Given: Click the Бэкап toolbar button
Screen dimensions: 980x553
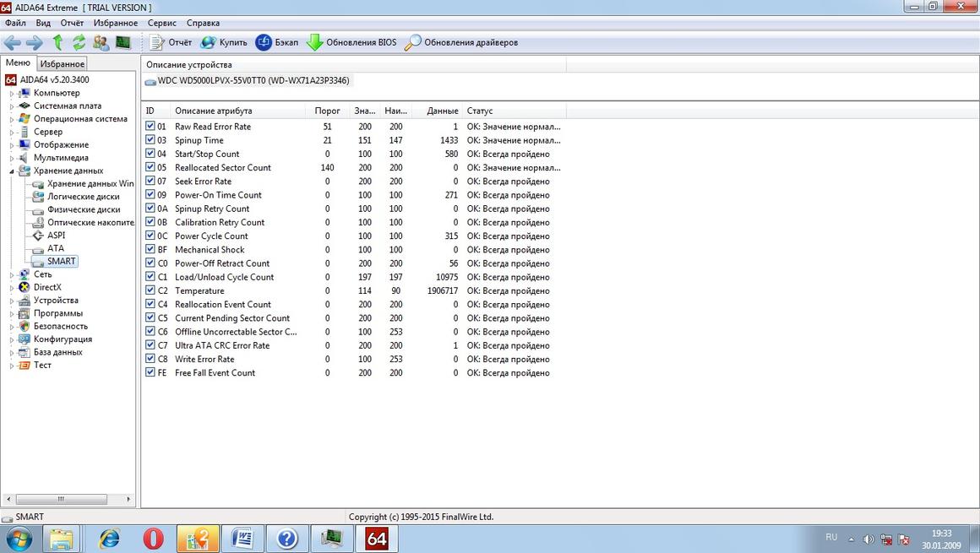Looking at the screenshot, I should (x=277, y=42).
